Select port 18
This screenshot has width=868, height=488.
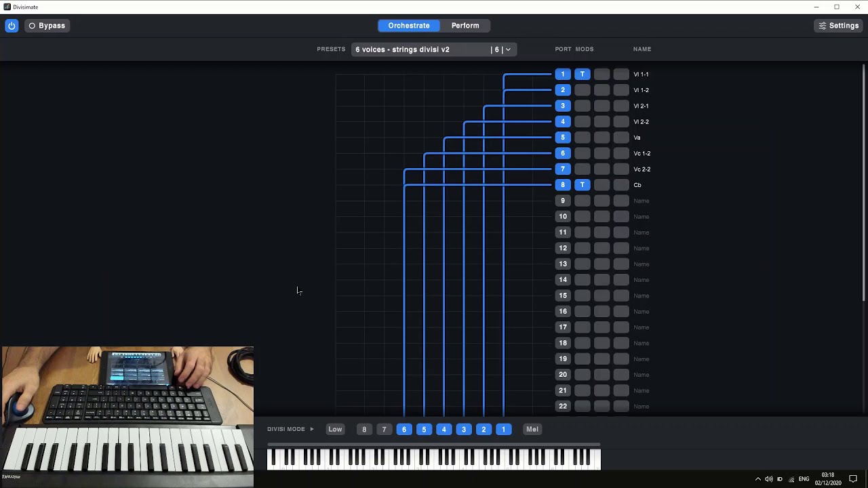563,343
